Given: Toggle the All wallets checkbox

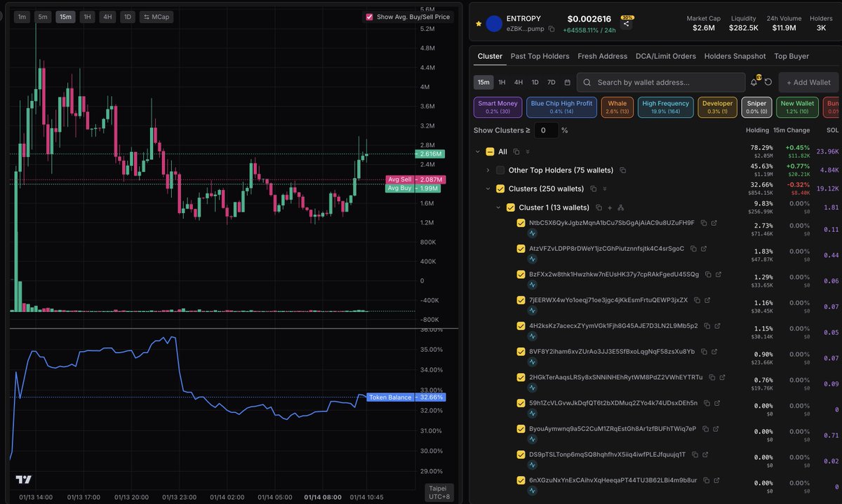Looking at the screenshot, I should 490,151.
